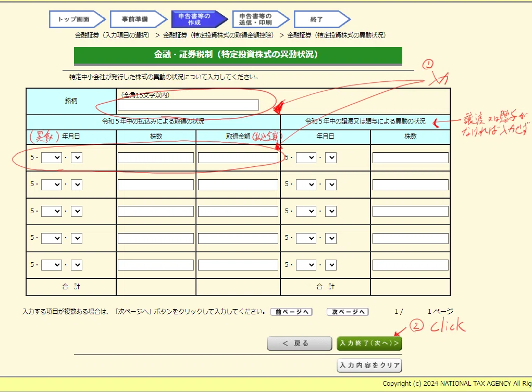Expand second-row transfer month dropdown
This screenshot has height=392, width=532.
click(306, 185)
